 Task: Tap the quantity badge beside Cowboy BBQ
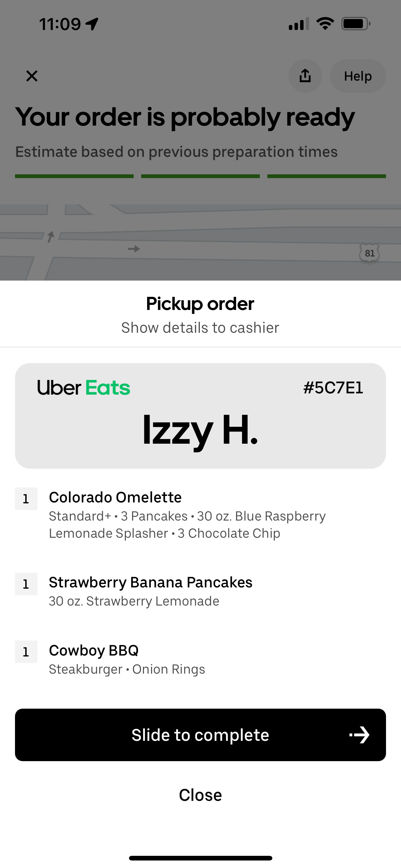point(26,652)
